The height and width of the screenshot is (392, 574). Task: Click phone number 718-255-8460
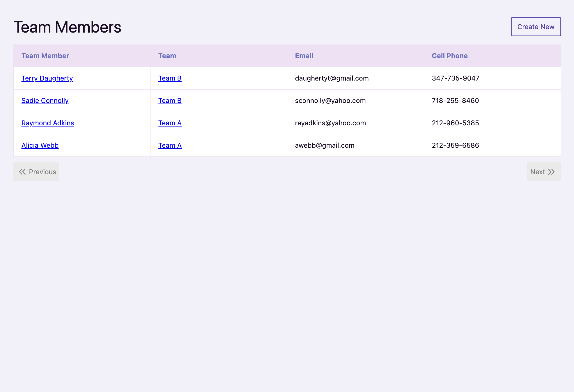click(455, 101)
